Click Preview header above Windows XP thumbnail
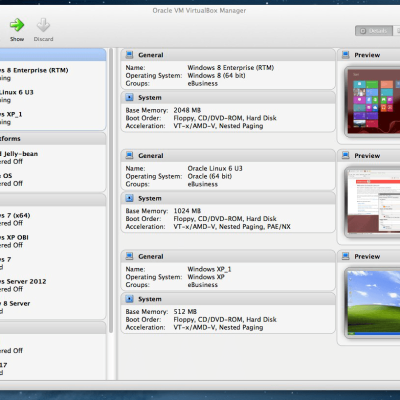This screenshot has width=400, height=400. tap(369, 256)
